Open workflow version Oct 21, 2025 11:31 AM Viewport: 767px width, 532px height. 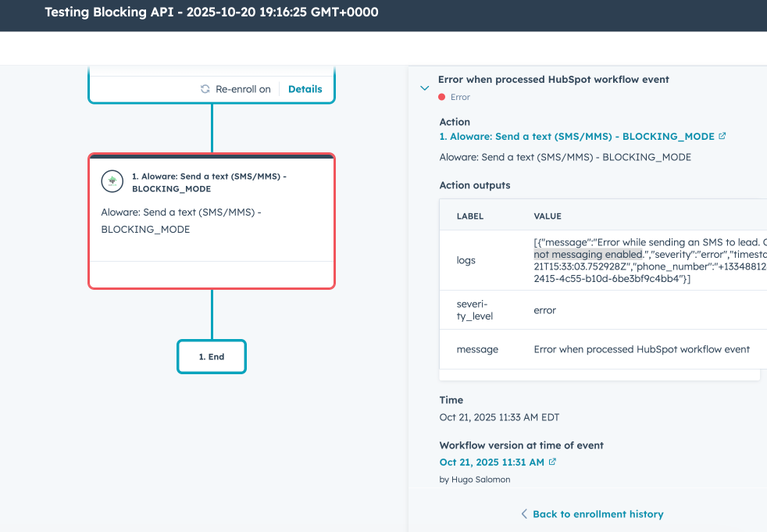tap(491, 462)
